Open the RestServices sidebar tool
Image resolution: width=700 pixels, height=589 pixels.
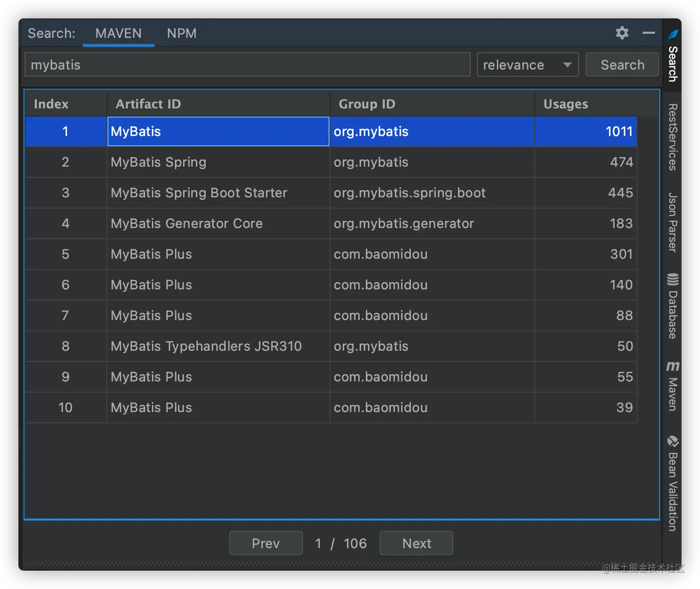tap(672, 137)
